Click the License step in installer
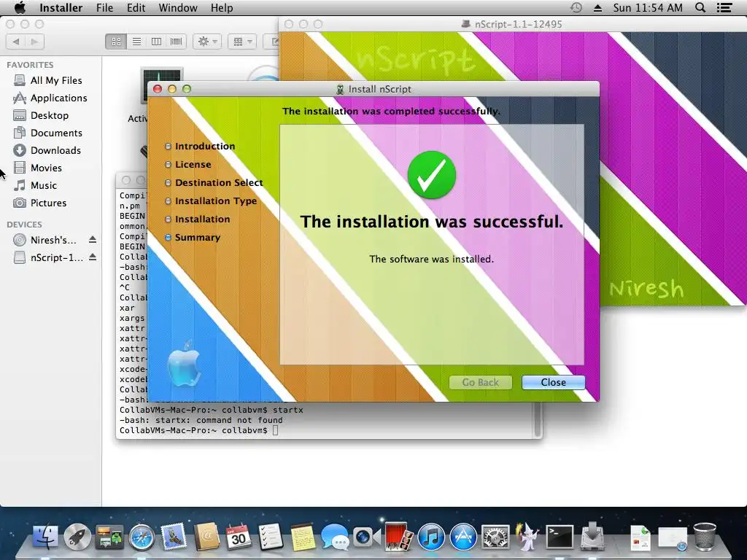 [x=193, y=164]
